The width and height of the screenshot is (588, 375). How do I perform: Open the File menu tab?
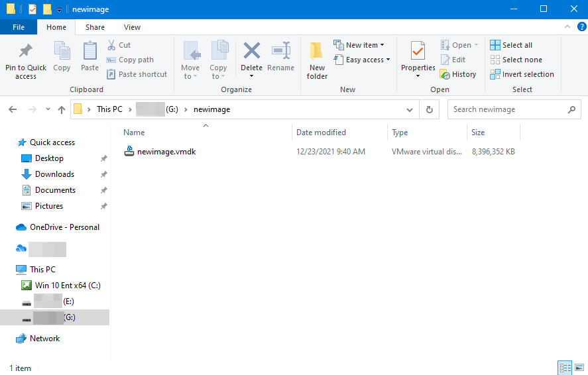click(x=19, y=27)
